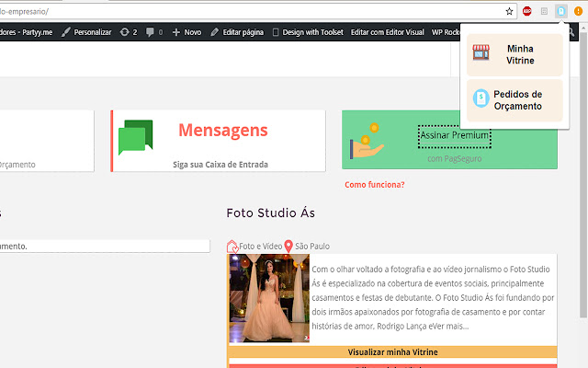Open the Mensagens heading link
This screenshot has width=588, height=368.
pos(223,130)
